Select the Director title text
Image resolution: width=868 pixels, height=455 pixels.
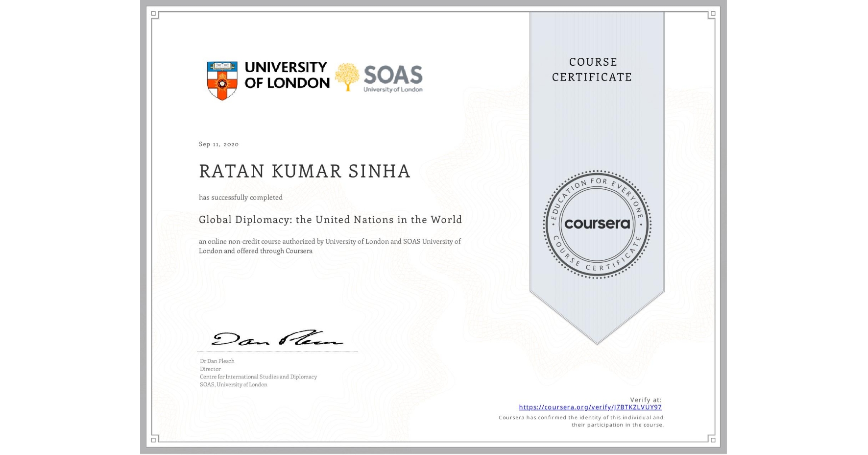[x=209, y=369]
